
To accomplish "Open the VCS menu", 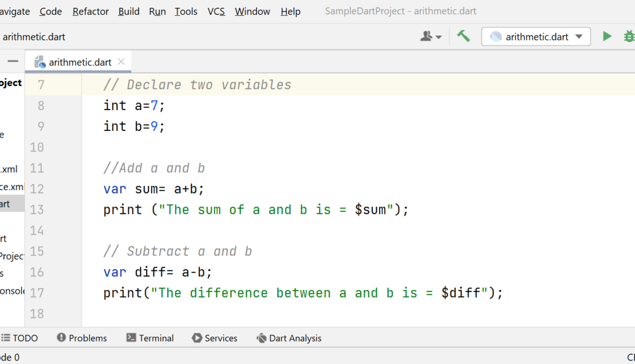I will pyautogui.click(x=216, y=11).
